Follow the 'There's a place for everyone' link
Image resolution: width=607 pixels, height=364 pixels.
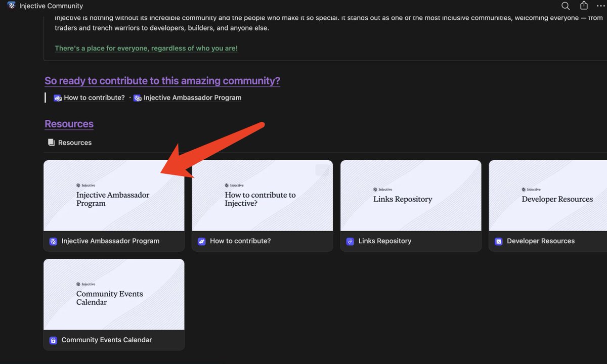(x=146, y=48)
